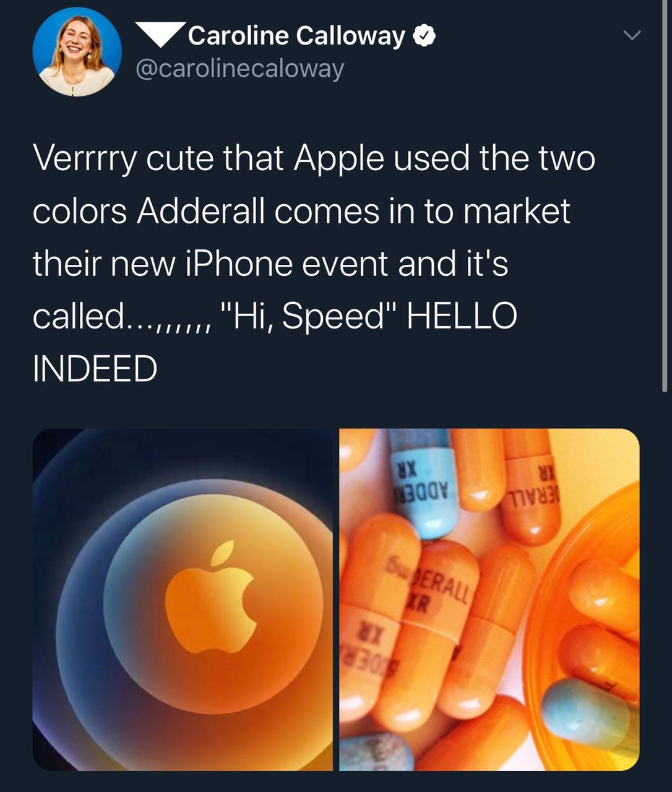
Task: Click the tweet text beginning 'Verrrry cute'
Action: coord(314,262)
